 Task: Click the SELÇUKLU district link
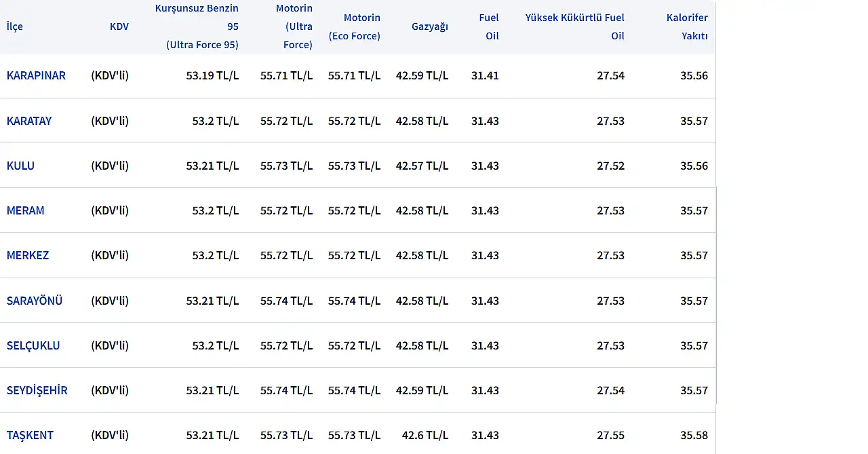pyautogui.click(x=33, y=345)
